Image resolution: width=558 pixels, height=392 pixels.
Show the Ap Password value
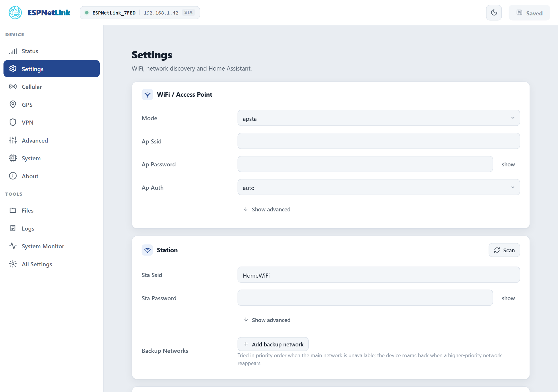click(x=508, y=164)
